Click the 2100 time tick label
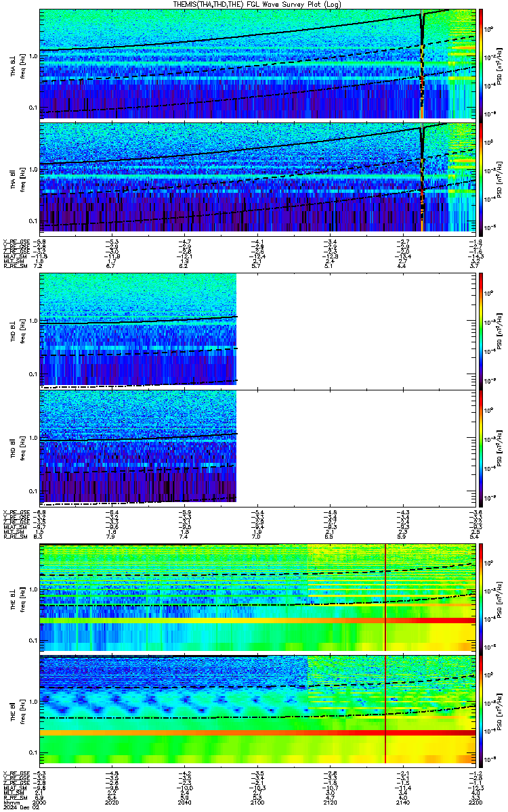508x812 pixels. pos(257,803)
